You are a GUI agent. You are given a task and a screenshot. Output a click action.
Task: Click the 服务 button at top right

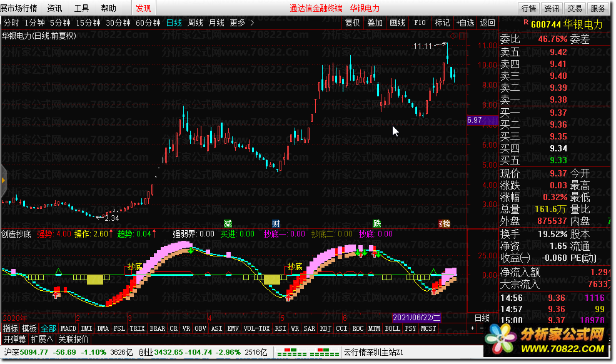coord(598,8)
